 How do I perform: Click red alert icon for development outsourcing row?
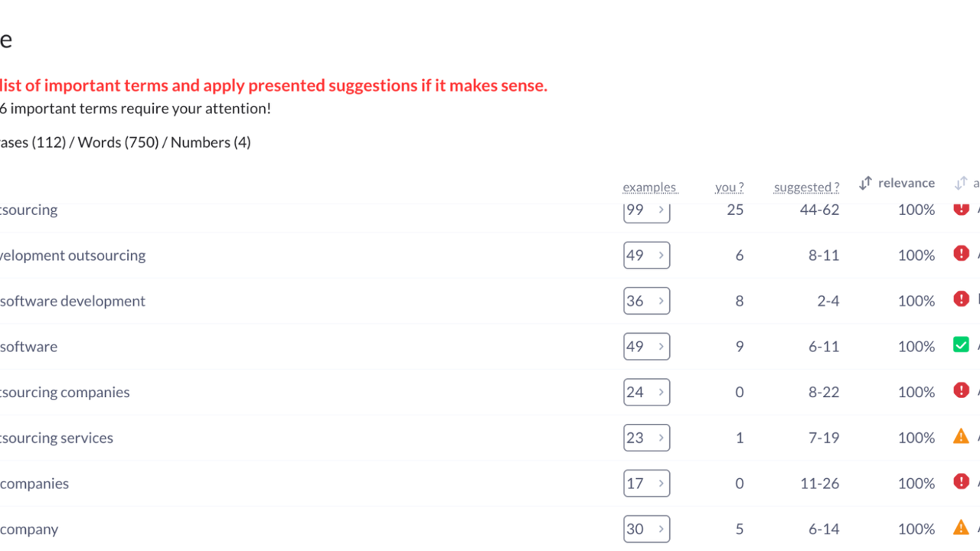point(961,253)
